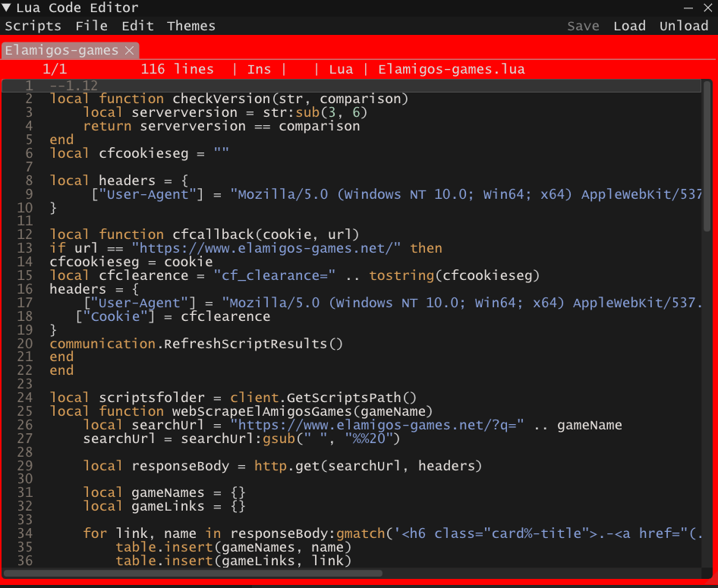718x588 pixels.
Task: Close the Elamigos-games tab
Action: coord(130,50)
